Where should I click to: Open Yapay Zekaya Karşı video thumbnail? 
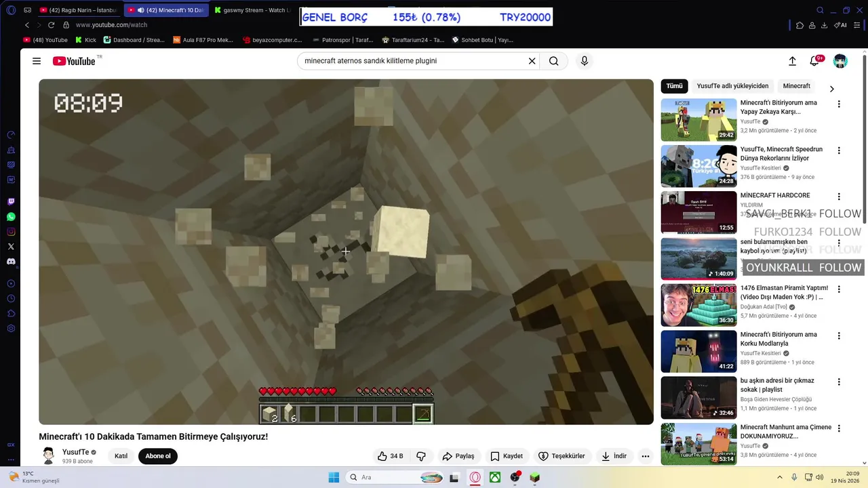pyautogui.click(x=698, y=120)
